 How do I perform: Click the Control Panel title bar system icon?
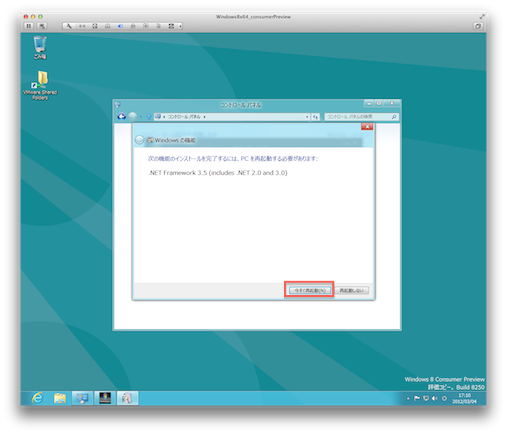point(118,105)
